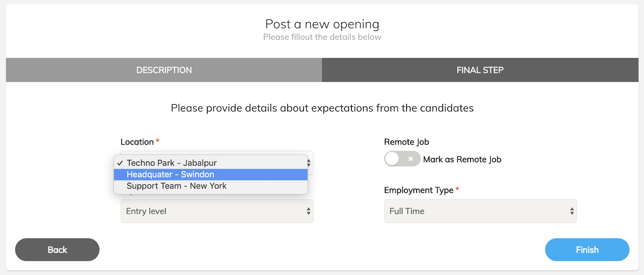Click the Location select arrows icon

point(309,163)
